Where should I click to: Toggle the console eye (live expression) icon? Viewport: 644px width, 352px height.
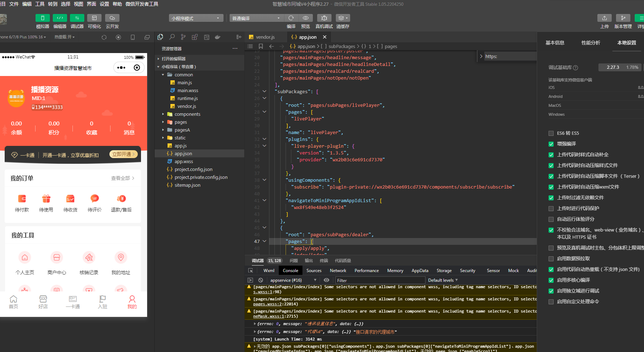point(326,280)
